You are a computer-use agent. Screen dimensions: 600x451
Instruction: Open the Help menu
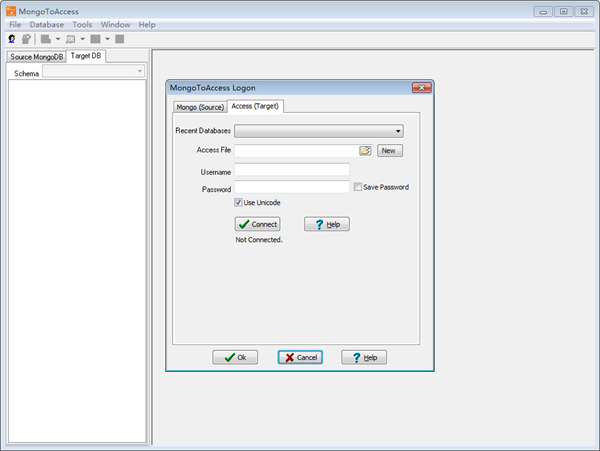coord(147,24)
